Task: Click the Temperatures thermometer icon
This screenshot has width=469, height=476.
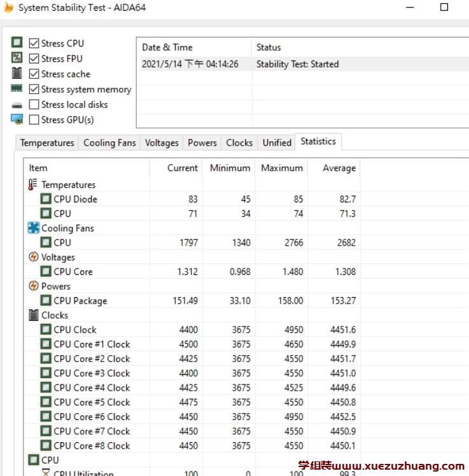Action: click(x=32, y=185)
